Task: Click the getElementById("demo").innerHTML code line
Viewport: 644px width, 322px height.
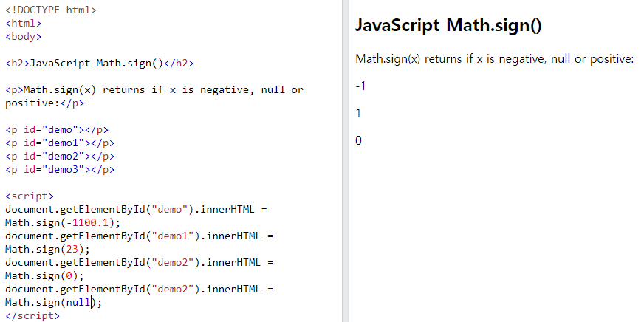Action: [137, 210]
